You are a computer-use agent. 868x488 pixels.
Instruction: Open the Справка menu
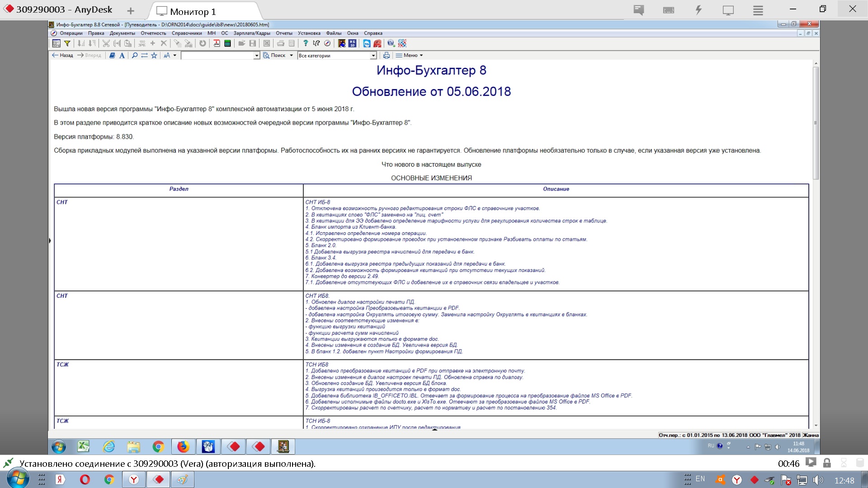373,33
